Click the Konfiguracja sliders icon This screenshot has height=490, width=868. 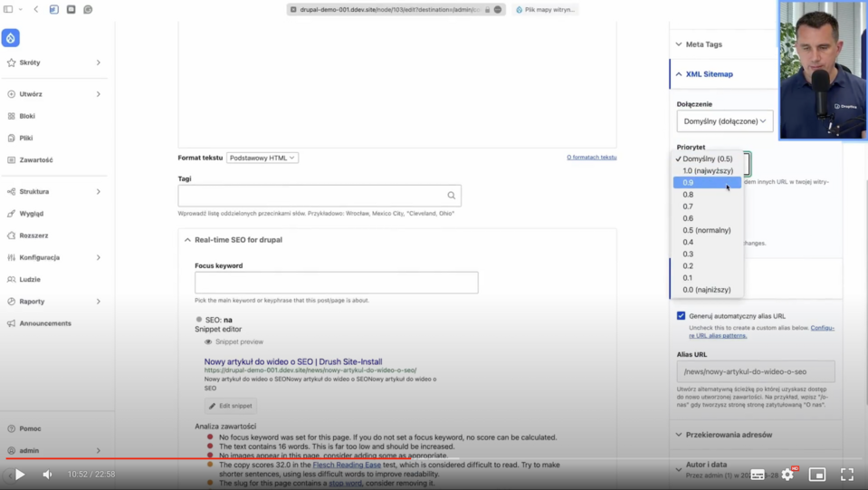click(11, 257)
